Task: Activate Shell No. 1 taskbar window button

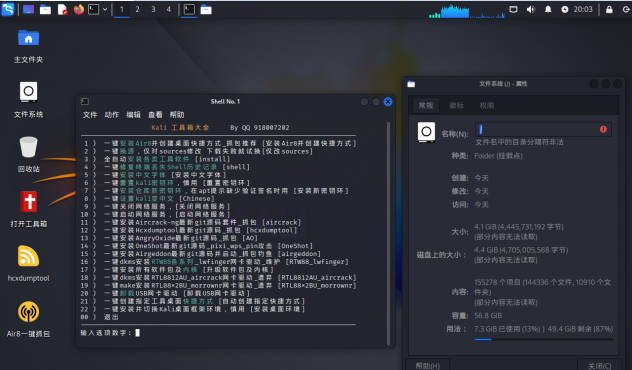Action: (x=189, y=9)
